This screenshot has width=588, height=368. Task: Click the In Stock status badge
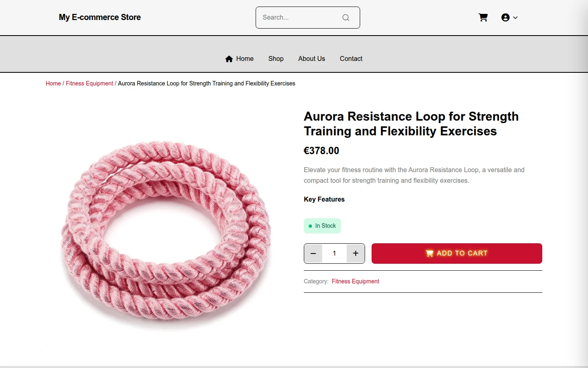(x=322, y=226)
